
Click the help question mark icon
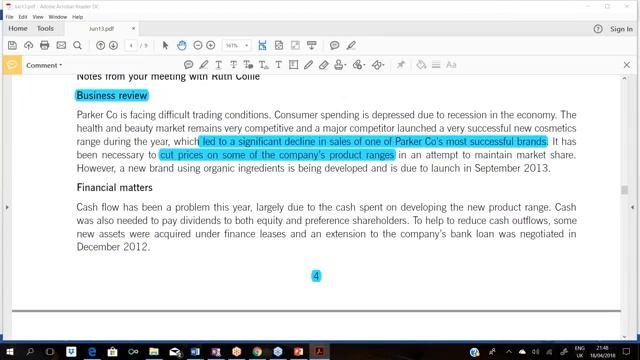(x=598, y=29)
